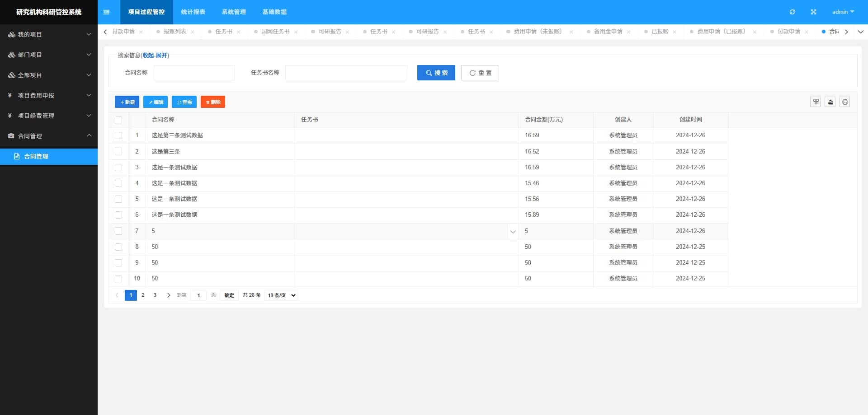
Task: Tick the select-all checkbox in table header
Action: click(x=118, y=120)
